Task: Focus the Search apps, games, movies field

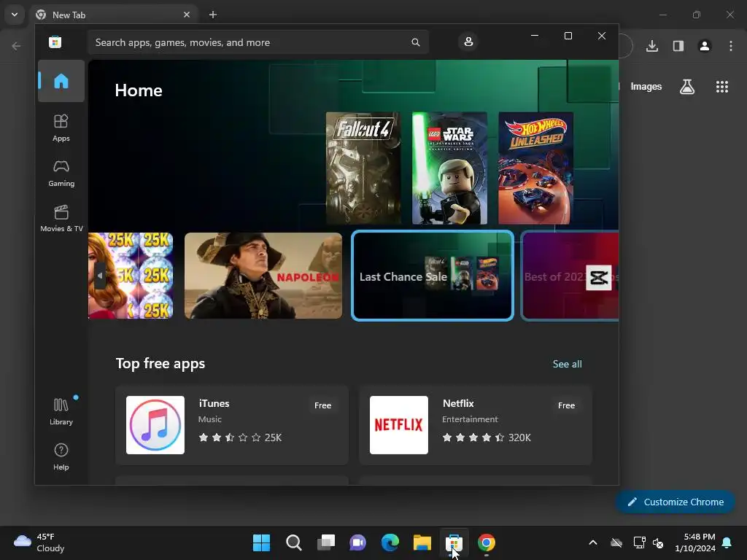Action: [x=258, y=42]
